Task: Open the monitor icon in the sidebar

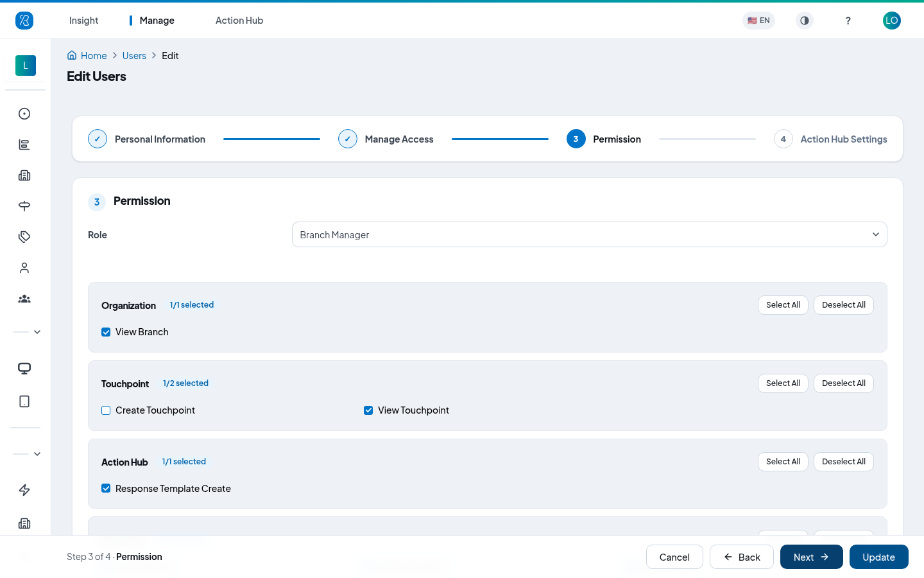Action: coord(24,369)
